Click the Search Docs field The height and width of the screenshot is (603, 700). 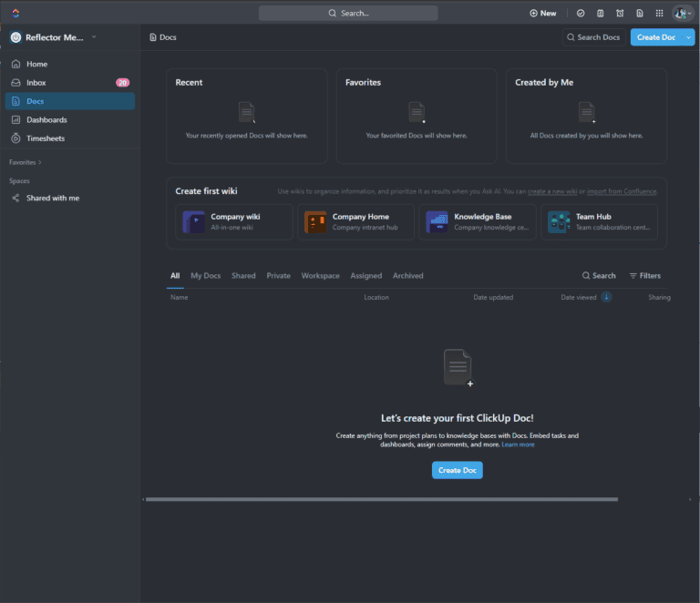(x=593, y=37)
